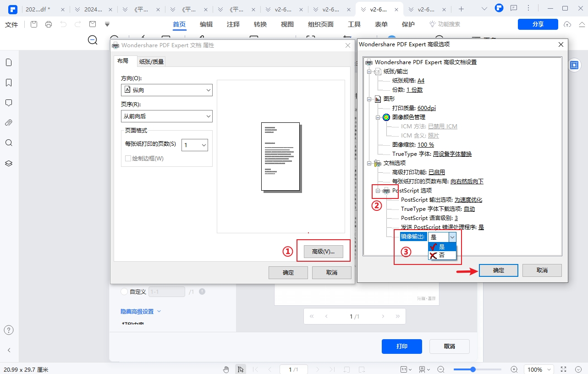The height and width of the screenshot is (374, 588).
Task: Open the 镜像输出 combo box
Action: (442, 237)
